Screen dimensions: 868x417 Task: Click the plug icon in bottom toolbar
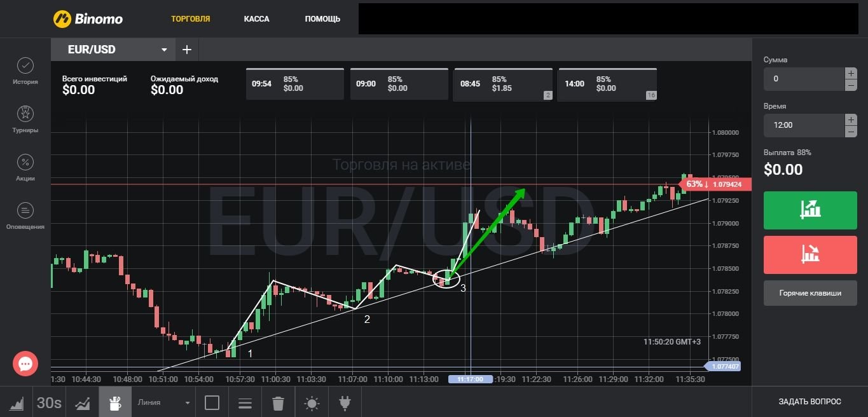click(x=345, y=403)
